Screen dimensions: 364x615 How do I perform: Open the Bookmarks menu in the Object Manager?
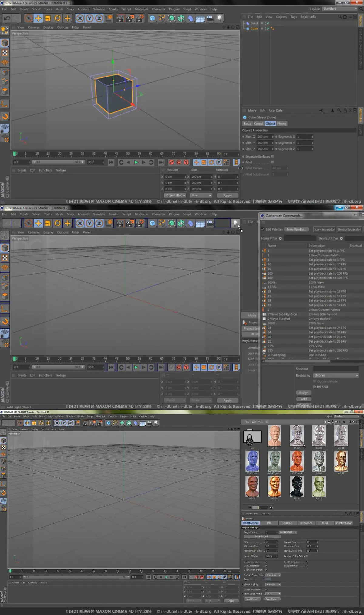tap(308, 17)
